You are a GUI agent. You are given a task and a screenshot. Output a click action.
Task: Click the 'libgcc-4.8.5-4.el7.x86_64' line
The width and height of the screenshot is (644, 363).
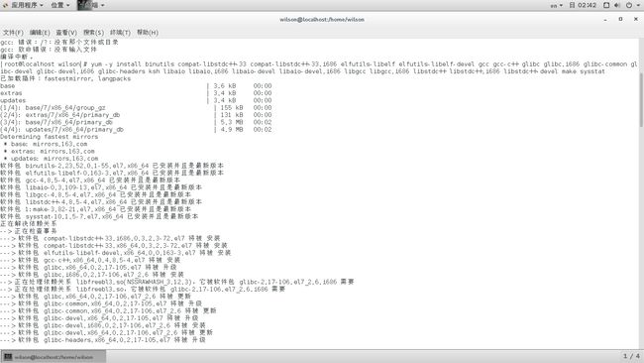96,194
